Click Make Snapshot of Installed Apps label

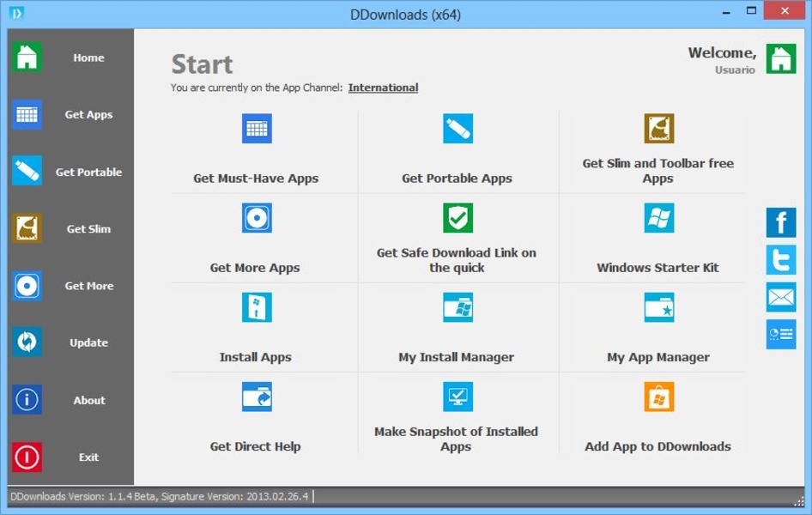coord(457,439)
